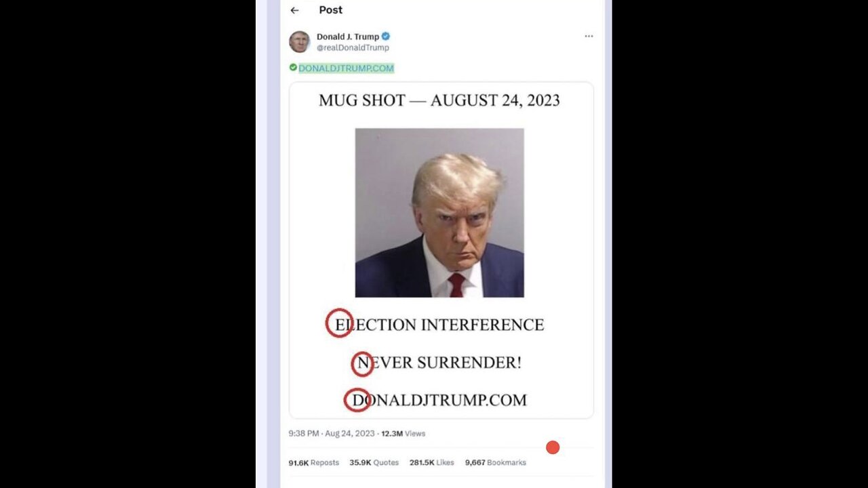Go back using the arrow beside Post
This screenshot has height=488, width=868.
click(294, 10)
